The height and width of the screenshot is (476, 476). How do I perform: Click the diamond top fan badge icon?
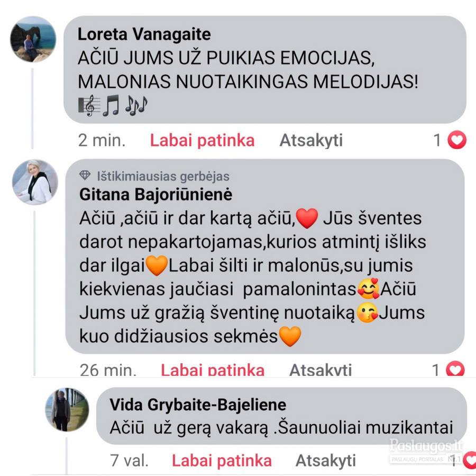point(85,175)
